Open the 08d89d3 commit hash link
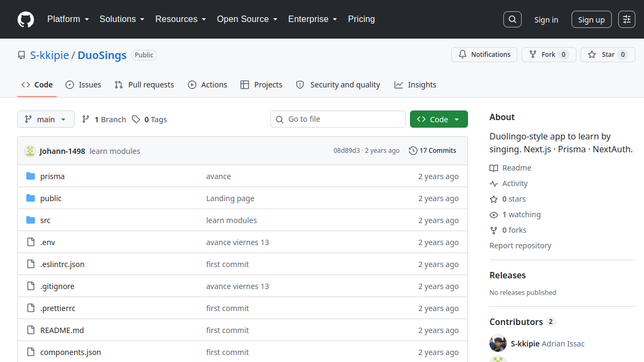The image size is (644, 362). 347,151
